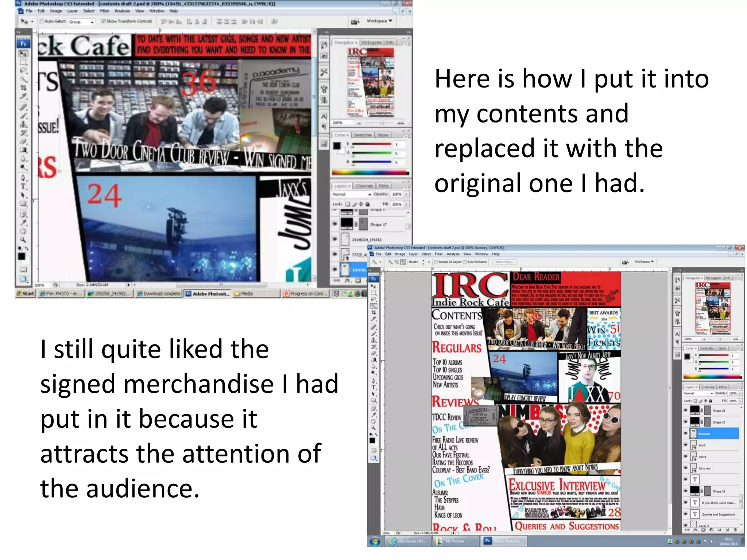Select the Pen tool in the 100% window
Screen dimensions: 747x560
click(x=373, y=381)
